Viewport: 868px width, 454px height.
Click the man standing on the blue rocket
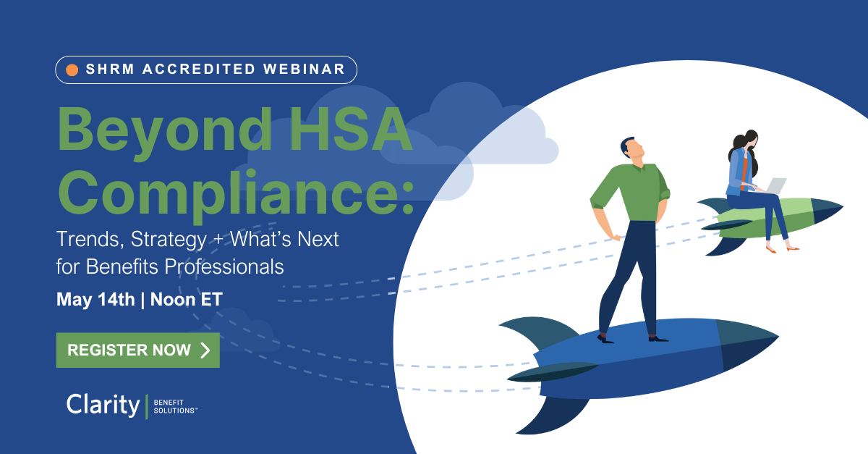click(631, 239)
